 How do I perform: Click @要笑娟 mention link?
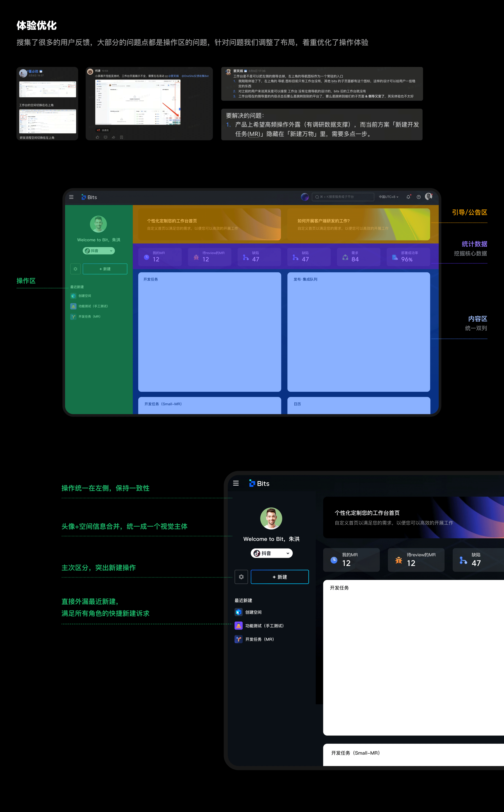coord(173,76)
